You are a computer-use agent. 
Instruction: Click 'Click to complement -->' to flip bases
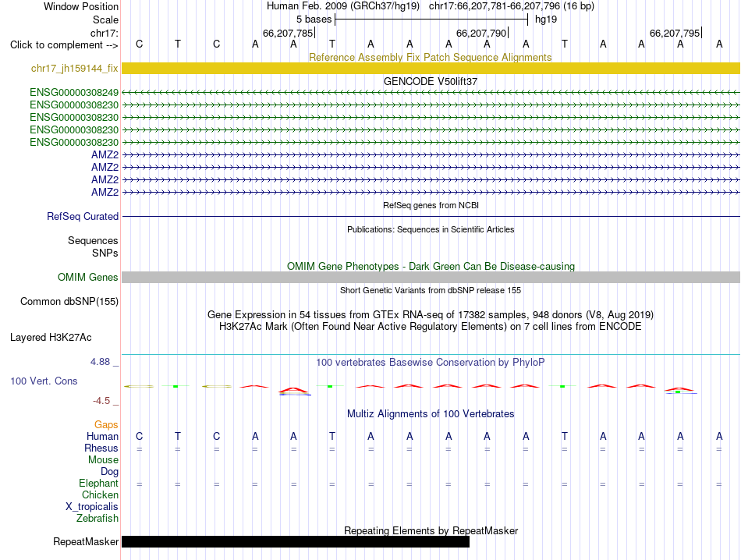(64, 45)
